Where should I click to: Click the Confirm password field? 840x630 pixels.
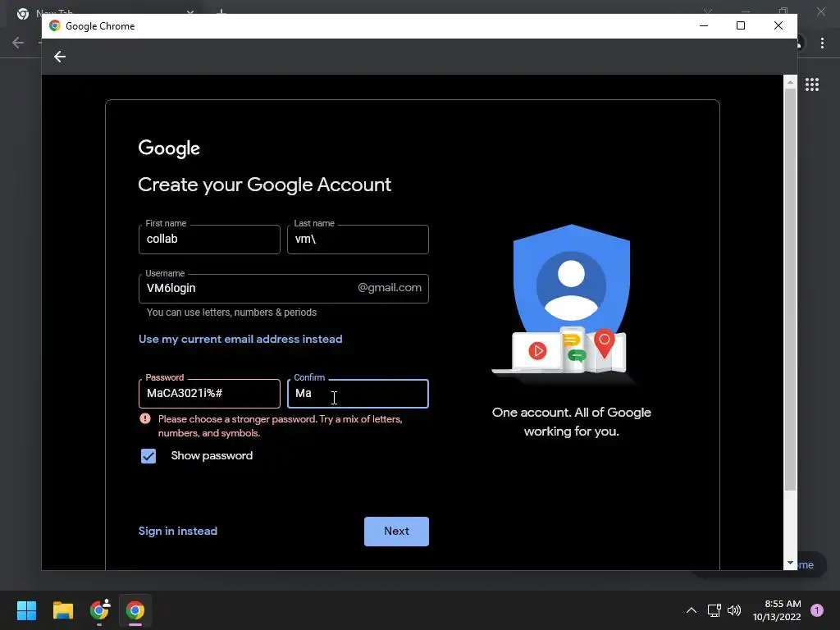[x=358, y=394]
